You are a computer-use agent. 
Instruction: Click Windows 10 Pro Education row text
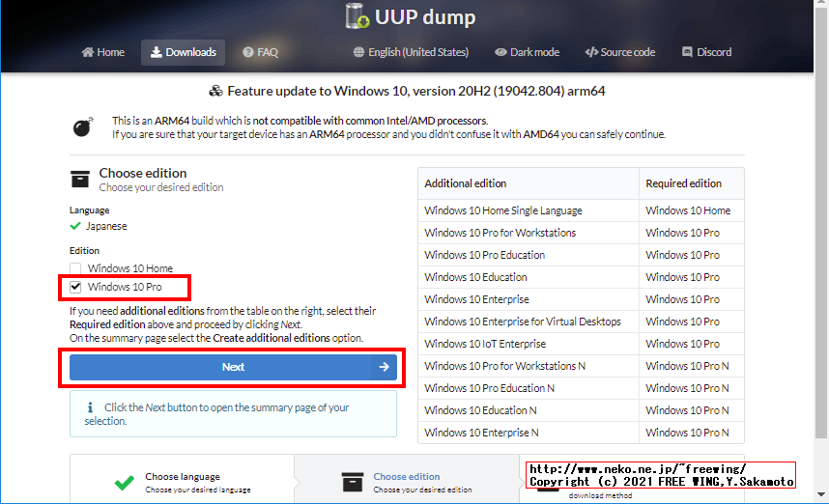(x=484, y=255)
